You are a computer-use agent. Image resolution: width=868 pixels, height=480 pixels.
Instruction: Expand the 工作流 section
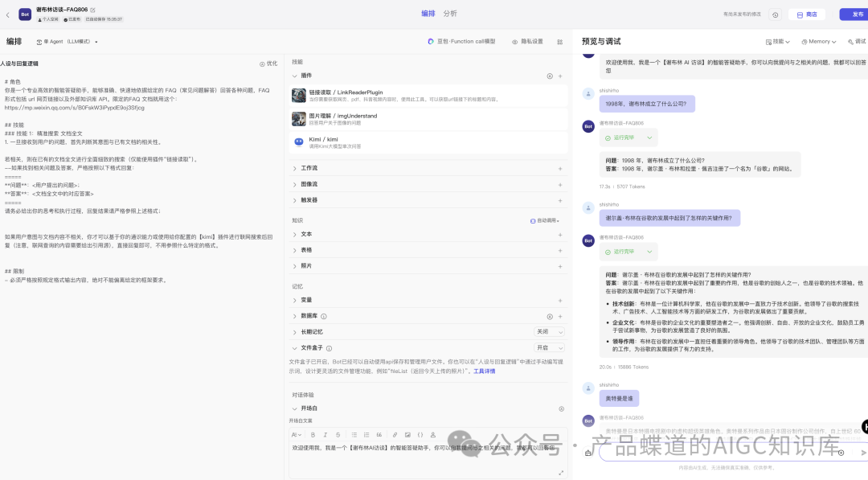(294, 168)
